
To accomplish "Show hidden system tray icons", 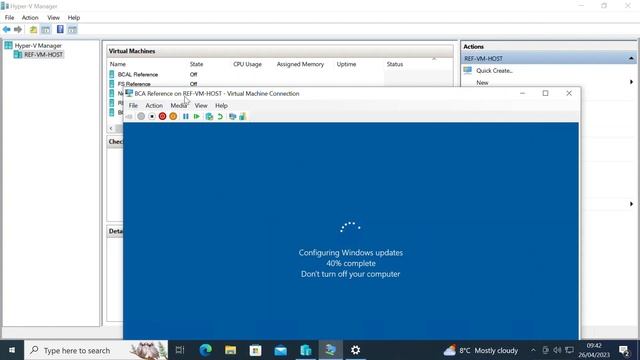I will pos(533,350).
